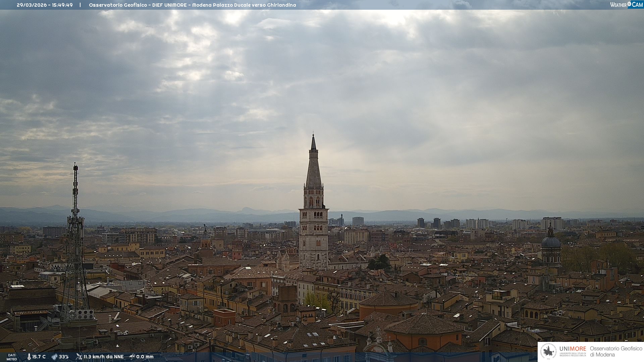Click the 15.7 C temperature reading
Screen dimensions: 644x362
(x=39, y=357)
